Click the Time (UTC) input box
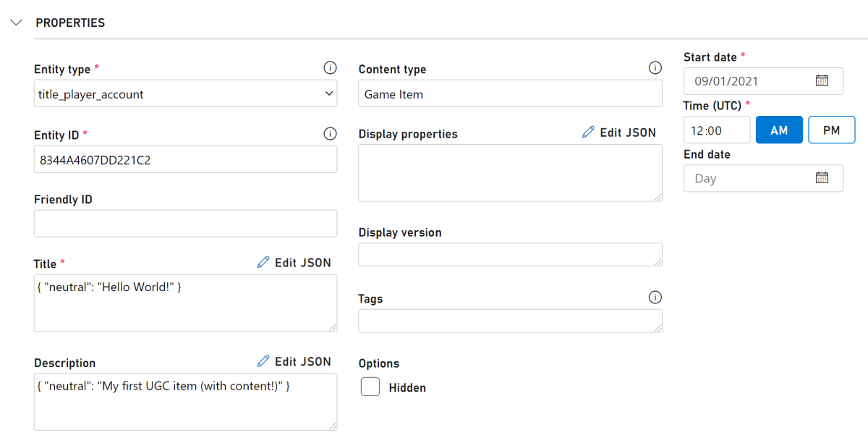868x446 pixels. (x=717, y=130)
